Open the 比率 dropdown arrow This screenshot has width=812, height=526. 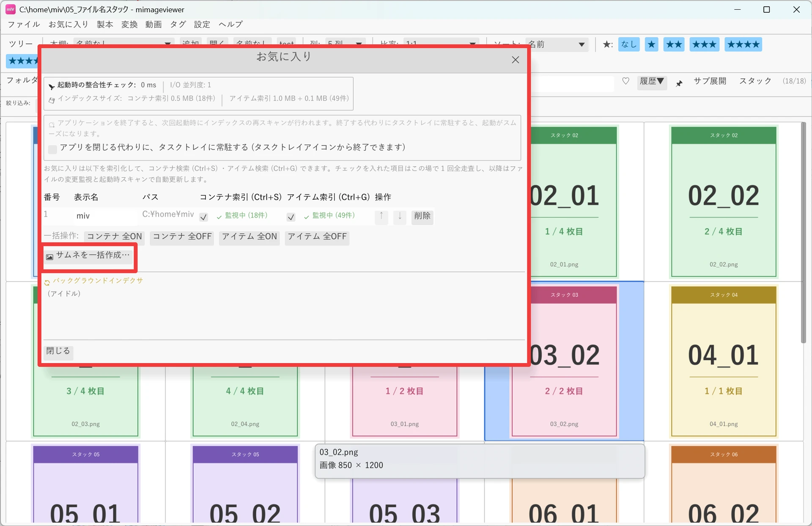[x=473, y=44]
